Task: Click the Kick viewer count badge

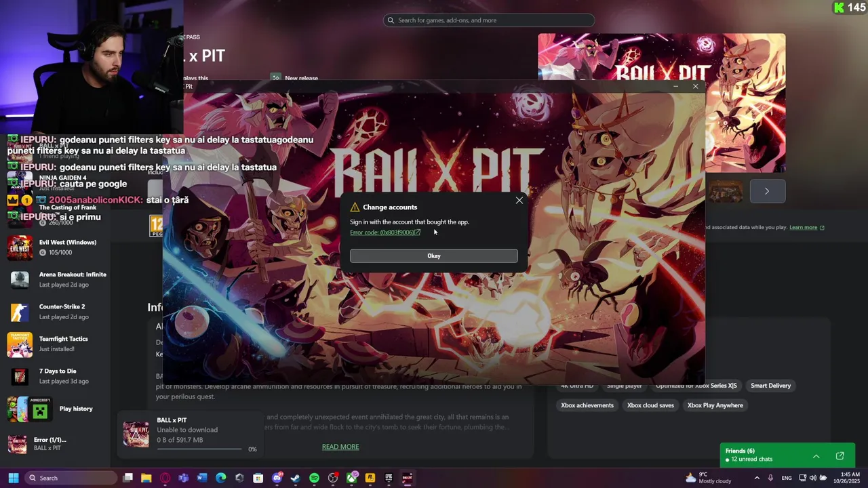Action: (x=849, y=7)
